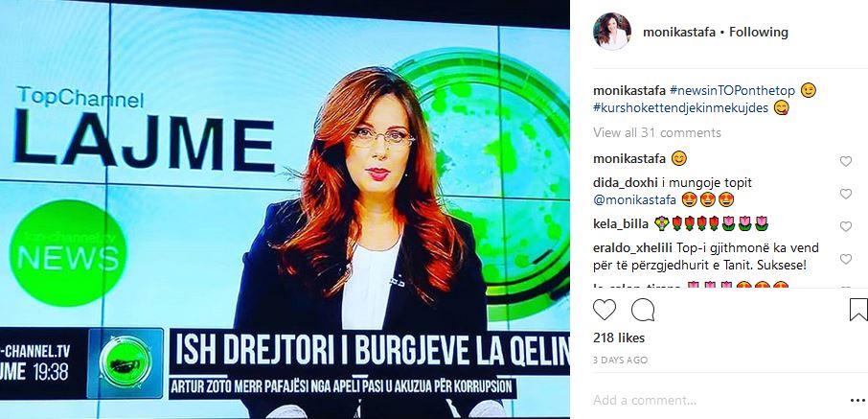The width and height of the screenshot is (868, 419).
Task: View the 218 likes list
Action: pos(619,338)
